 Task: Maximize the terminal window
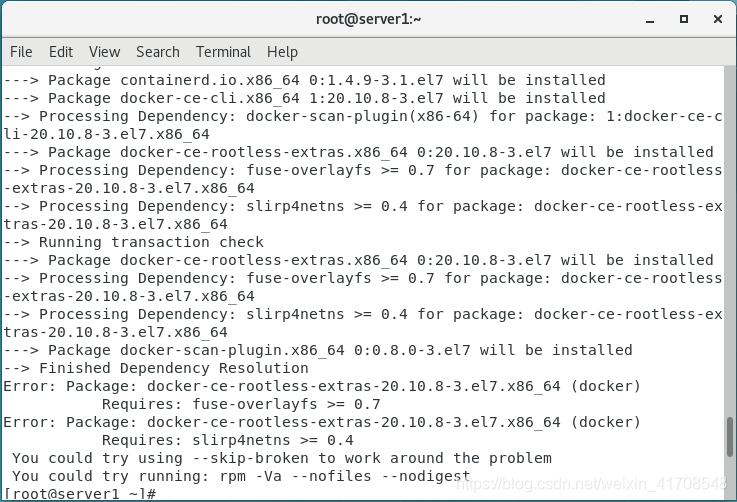[x=684, y=19]
